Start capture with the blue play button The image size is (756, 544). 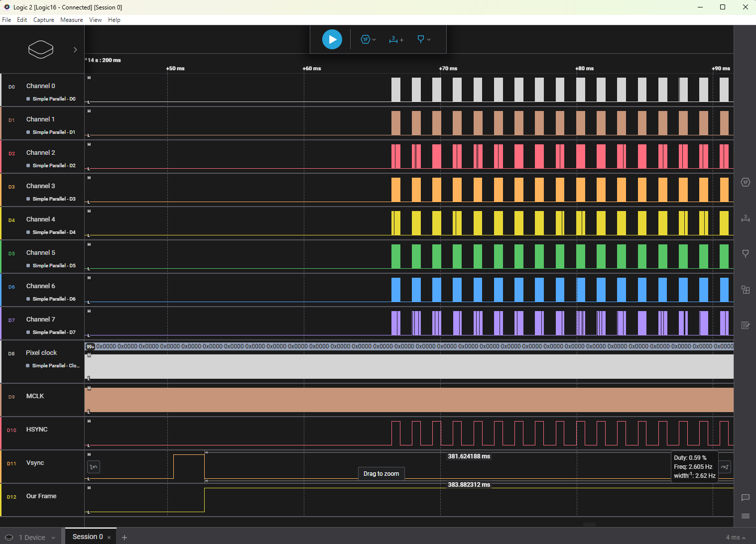tap(332, 39)
